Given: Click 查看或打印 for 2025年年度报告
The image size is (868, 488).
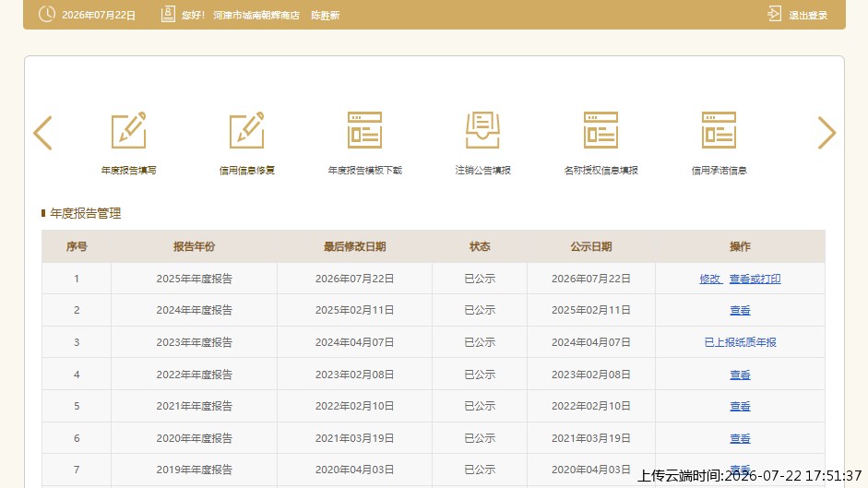Looking at the screenshot, I should pyautogui.click(x=755, y=279).
